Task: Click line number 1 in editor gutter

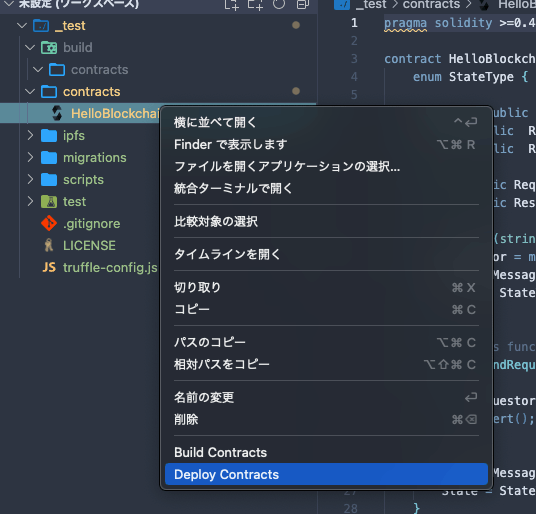Action: click(x=354, y=23)
